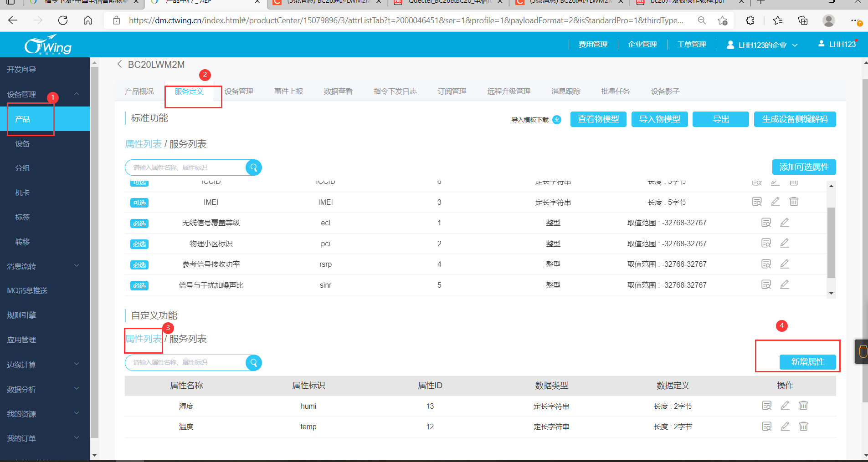Collapse the 设备管理 sidebar section

pos(77,94)
